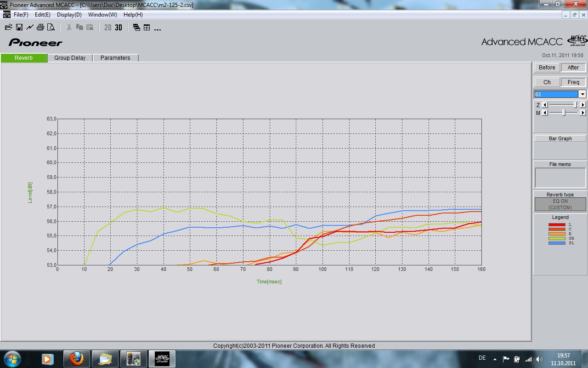The width and height of the screenshot is (588, 368).
Task: Save file using the floppy disk icon
Action: tap(19, 28)
